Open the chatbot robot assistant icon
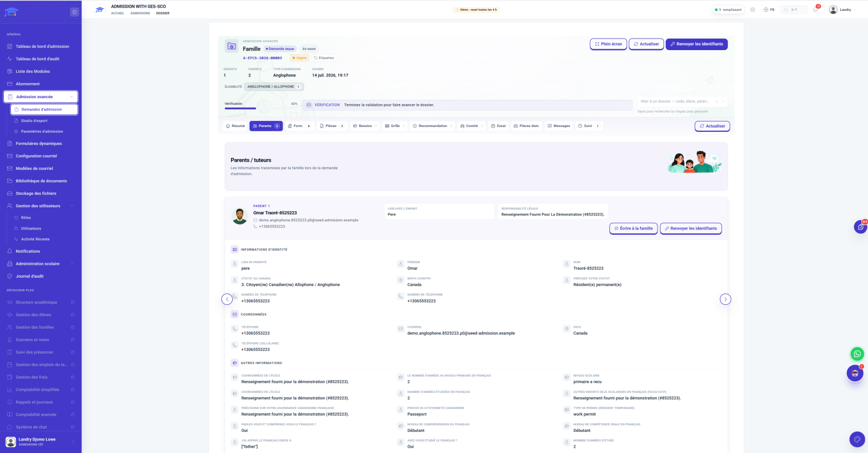 pos(855,373)
